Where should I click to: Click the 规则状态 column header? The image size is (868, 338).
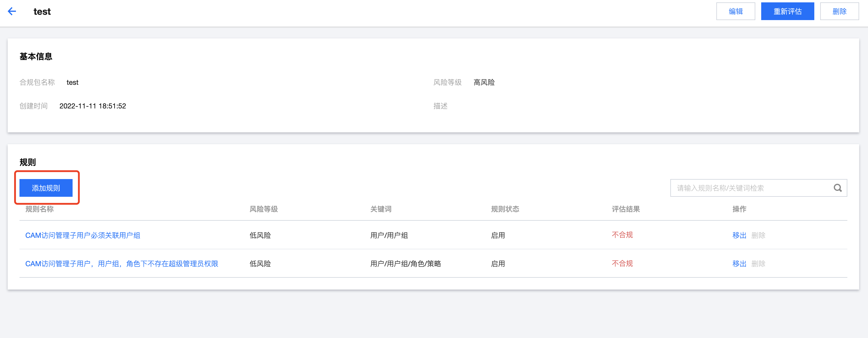point(505,209)
